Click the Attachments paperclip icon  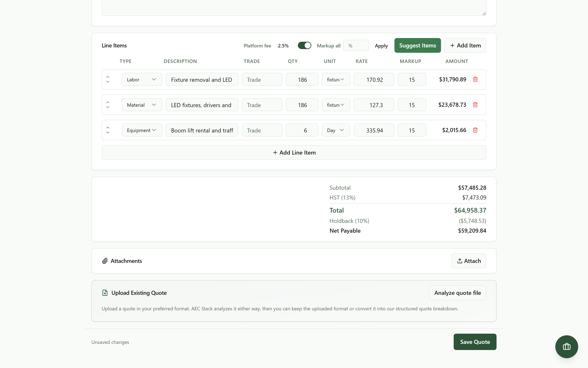click(x=105, y=261)
